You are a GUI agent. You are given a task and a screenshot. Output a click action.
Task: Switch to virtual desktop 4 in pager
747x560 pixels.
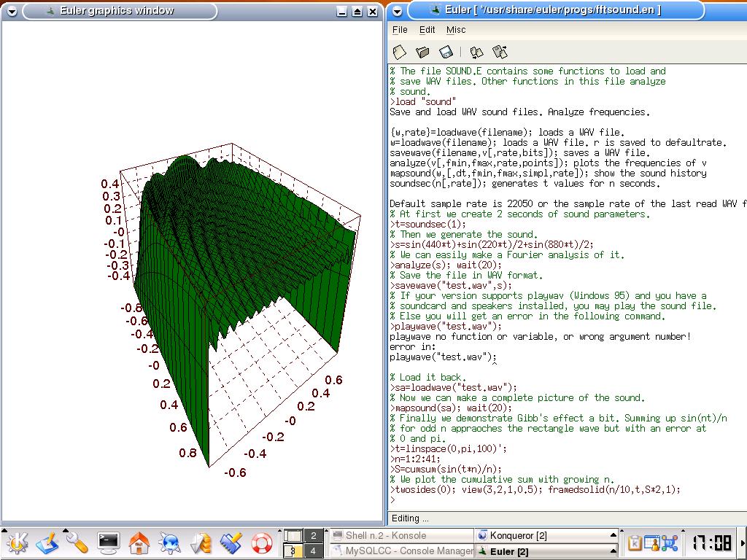pos(313,551)
